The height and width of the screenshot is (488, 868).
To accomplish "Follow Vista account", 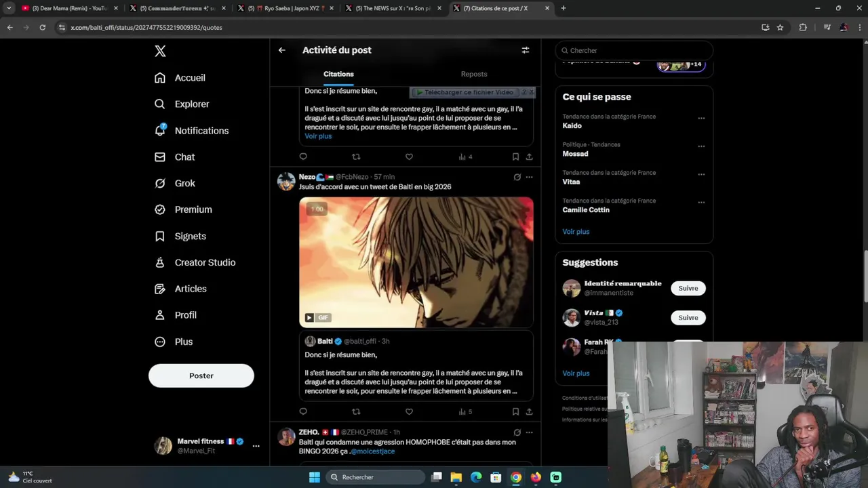I will 688,318.
